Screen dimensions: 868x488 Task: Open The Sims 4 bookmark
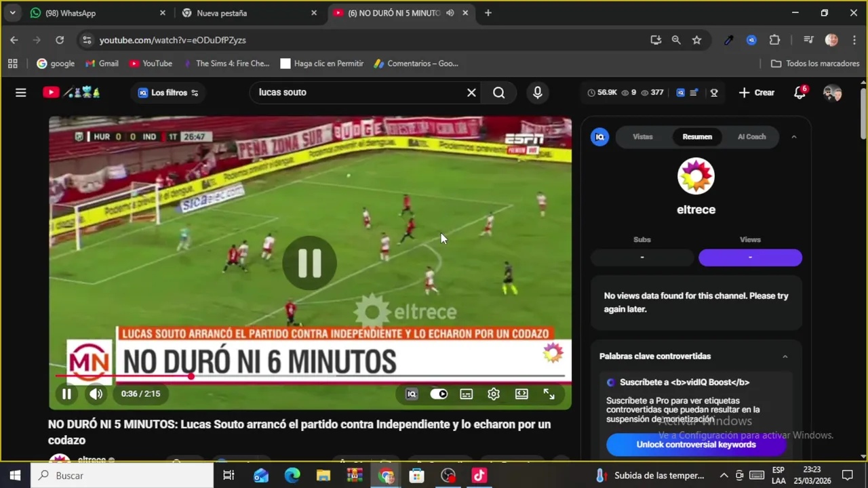click(x=226, y=64)
